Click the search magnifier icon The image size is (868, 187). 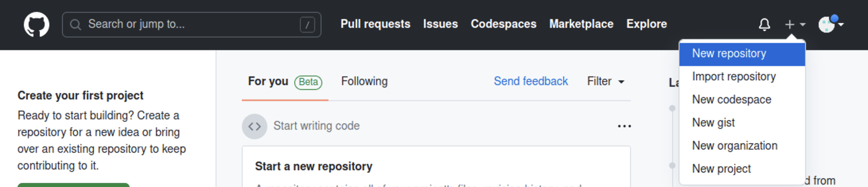click(x=75, y=25)
